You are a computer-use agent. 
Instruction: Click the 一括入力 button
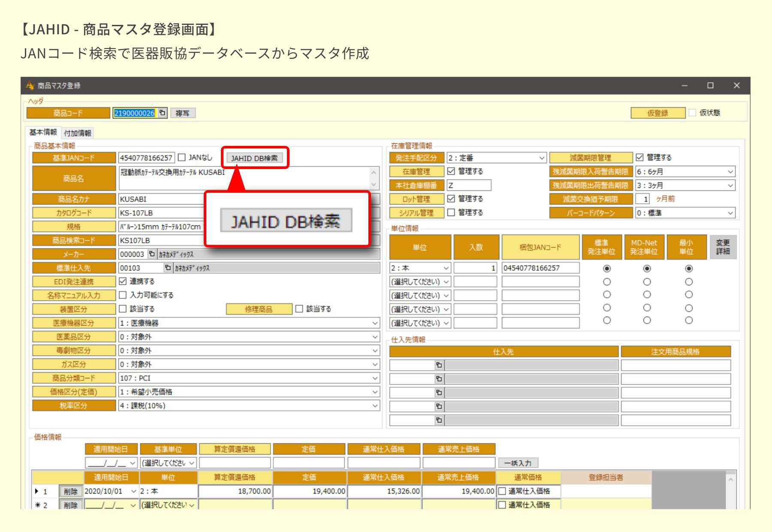point(518,463)
